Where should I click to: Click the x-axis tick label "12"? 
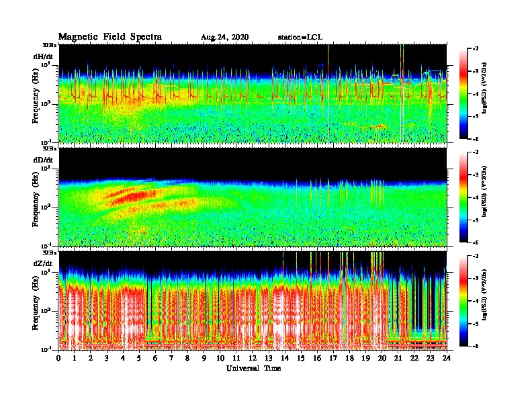(x=253, y=358)
